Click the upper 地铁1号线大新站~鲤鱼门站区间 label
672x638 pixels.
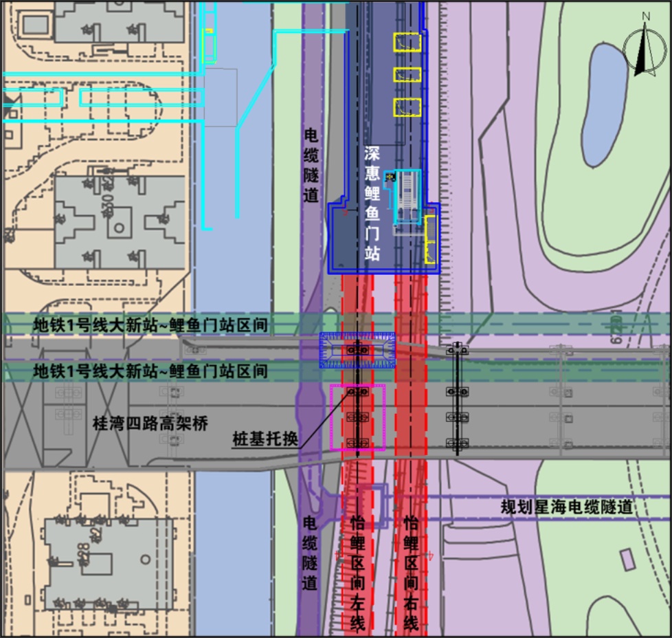point(150,325)
